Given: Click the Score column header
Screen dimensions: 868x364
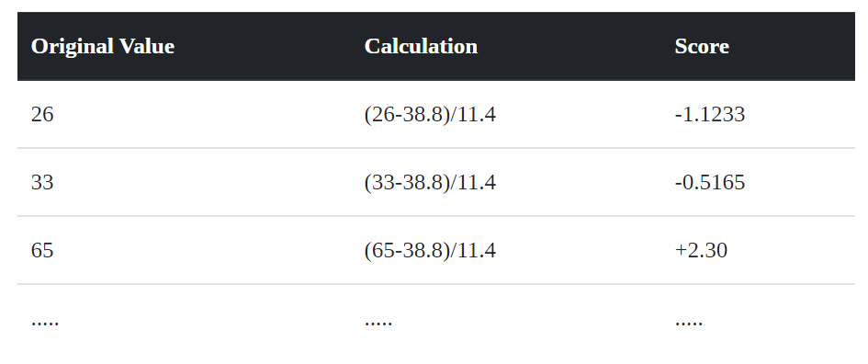Looking at the screenshot, I should tap(702, 46).
